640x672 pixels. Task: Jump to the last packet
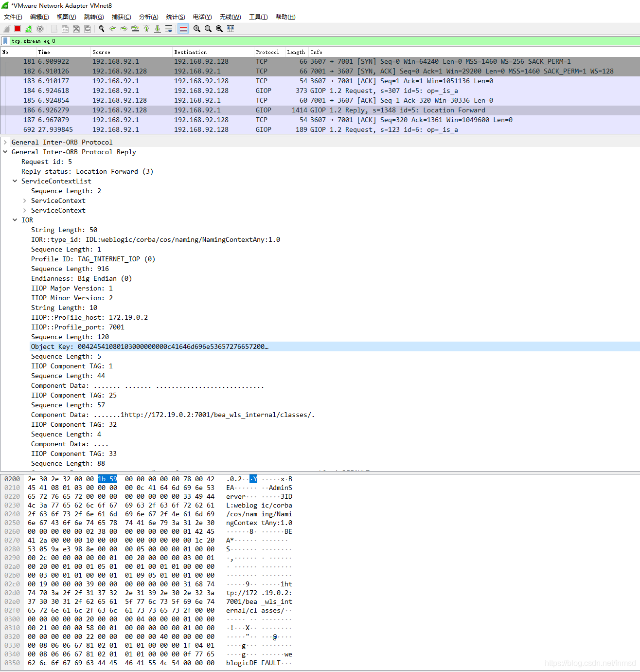pos(158,29)
